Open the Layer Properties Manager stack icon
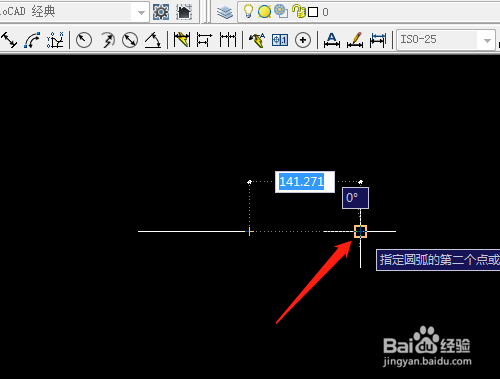Screen dimensions: 500x379 [225, 13]
